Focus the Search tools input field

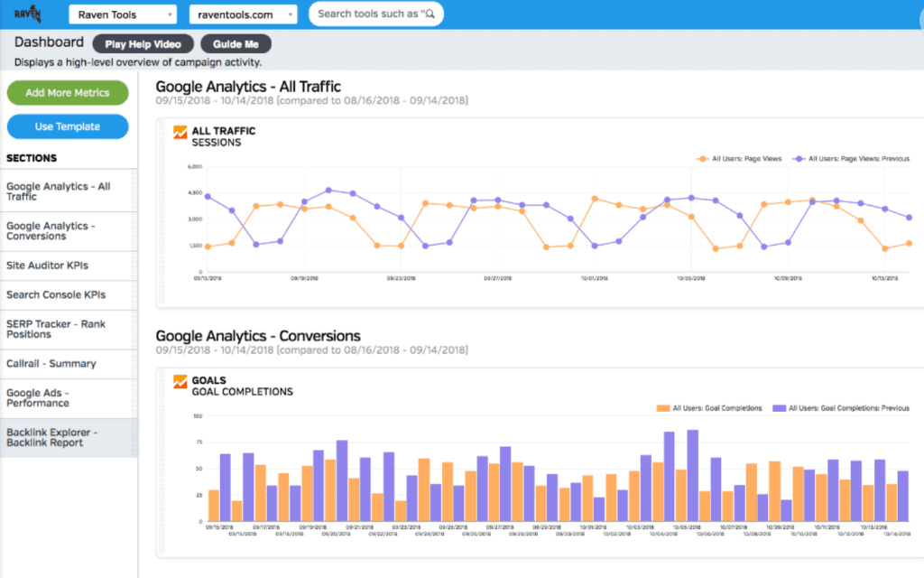[x=376, y=14]
